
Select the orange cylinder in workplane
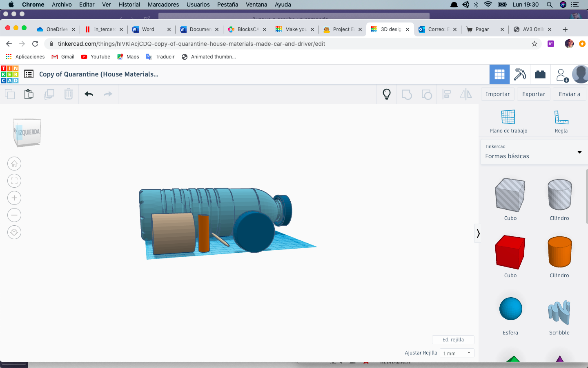pos(204,233)
